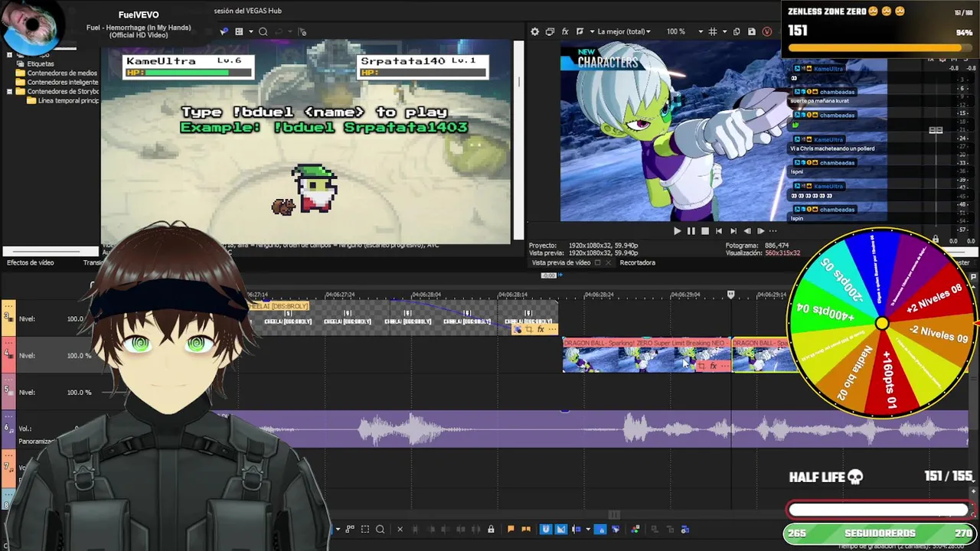
Task: Select the selection rectangle tool
Action: [x=365, y=529]
